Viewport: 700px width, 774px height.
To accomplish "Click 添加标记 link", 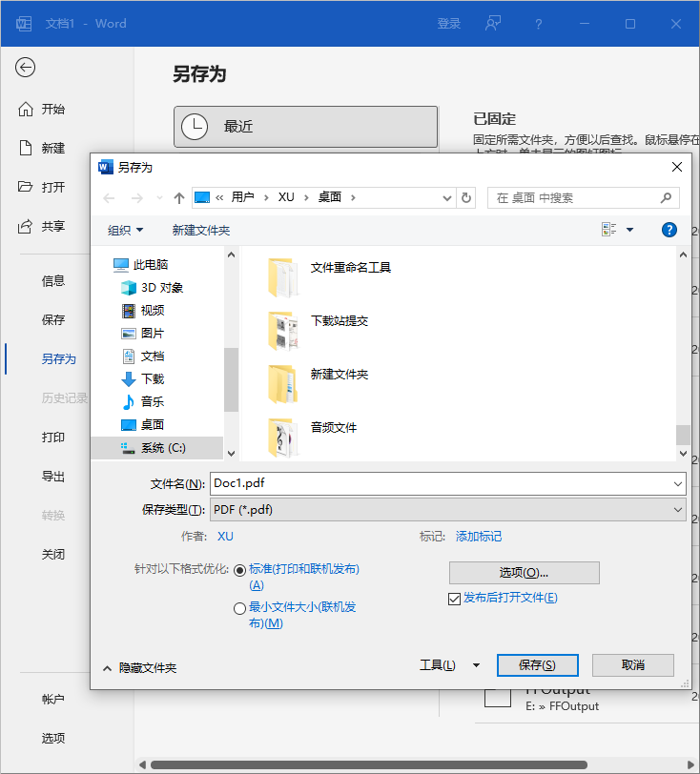I will point(478,537).
